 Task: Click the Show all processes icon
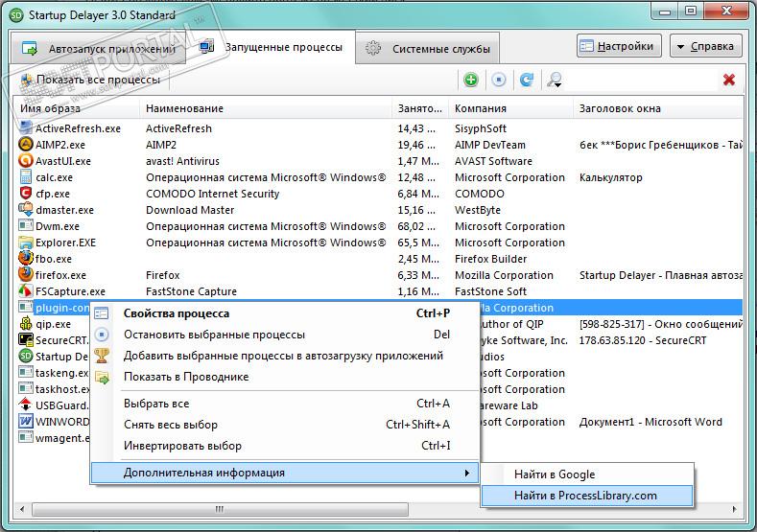click(27, 81)
